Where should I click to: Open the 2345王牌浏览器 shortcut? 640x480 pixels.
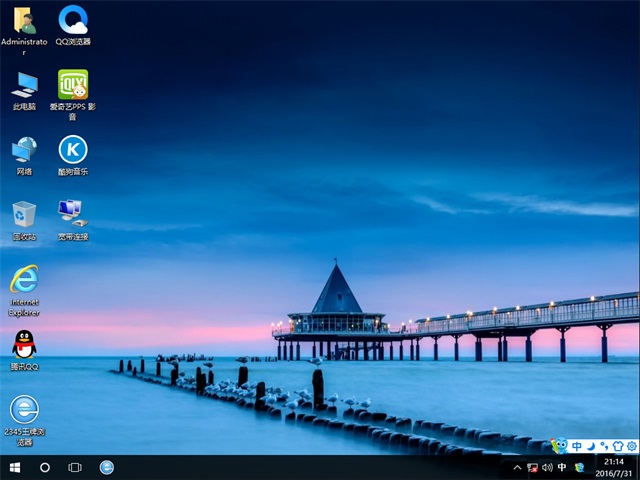(x=24, y=409)
